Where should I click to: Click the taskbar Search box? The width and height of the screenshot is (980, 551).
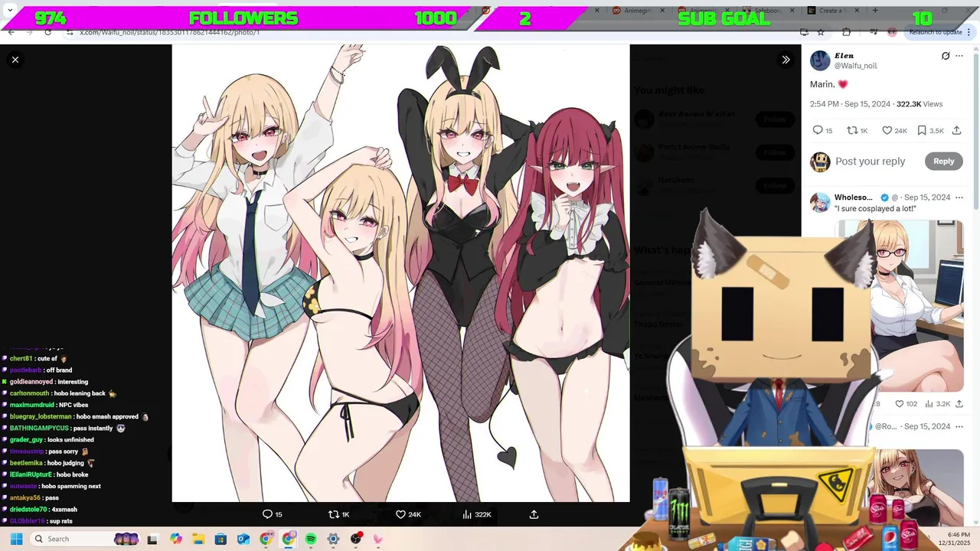pyautogui.click(x=86, y=539)
